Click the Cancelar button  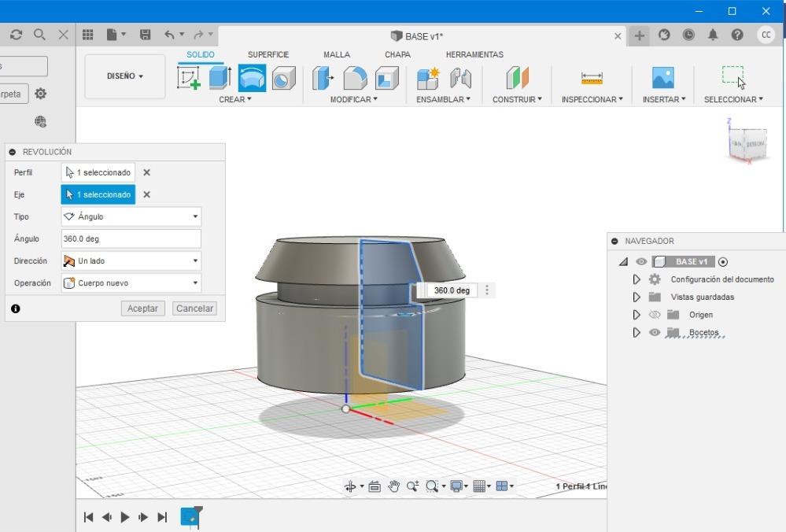[x=194, y=308]
